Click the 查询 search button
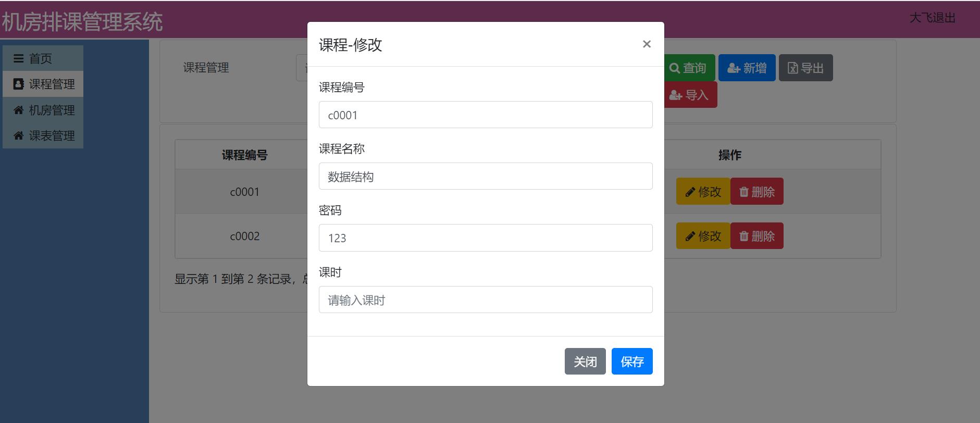980x423 pixels. tap(689, 68)
